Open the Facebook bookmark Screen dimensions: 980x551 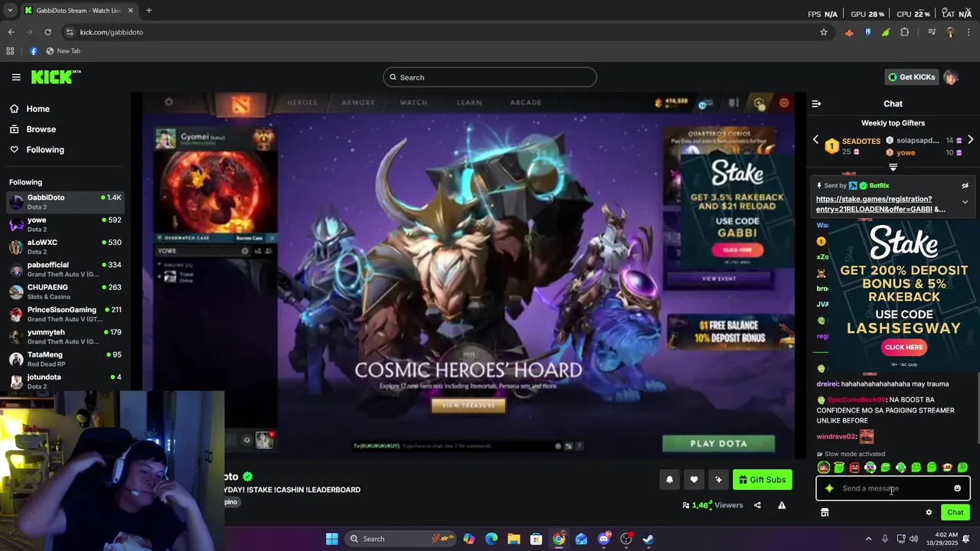[33, 51]
